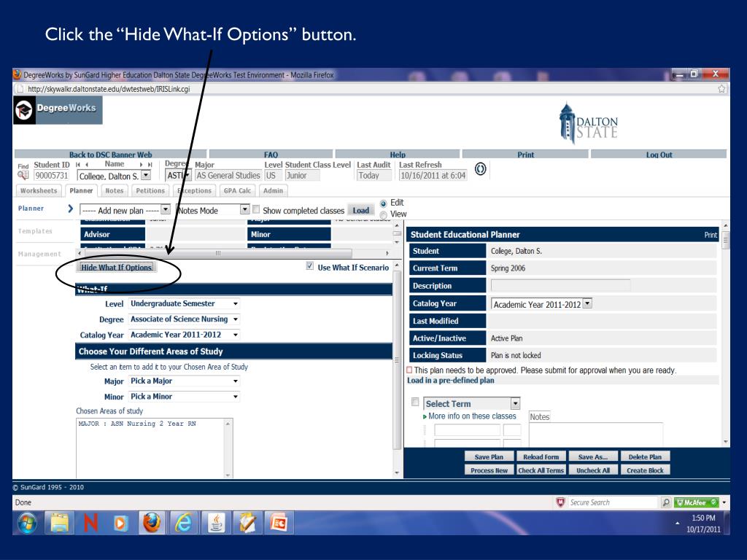Show hidden system tray icons arrow
Viewport: 747px width, 560px height.
coord(677,524)
